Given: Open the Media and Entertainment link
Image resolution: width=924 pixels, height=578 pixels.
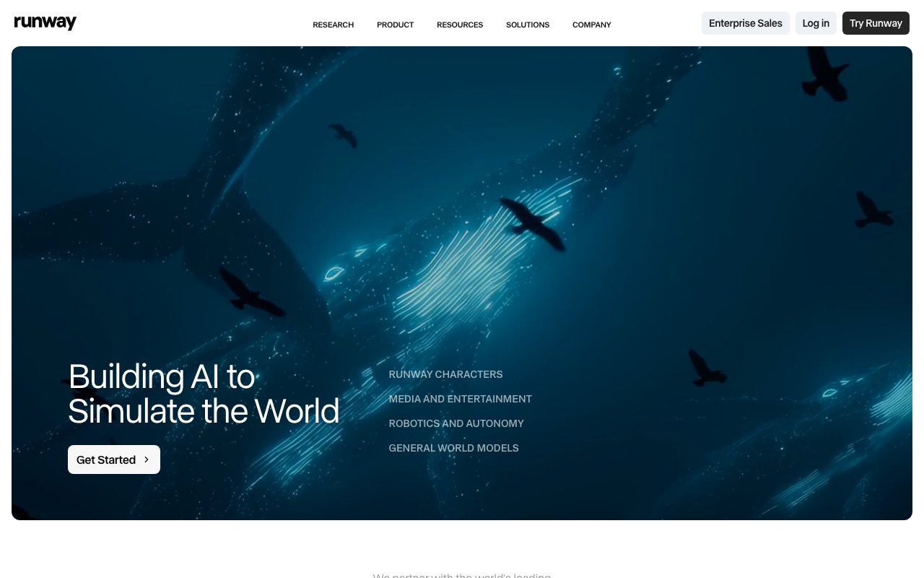Looking at the screenshot, I should [x=460, y=399].
